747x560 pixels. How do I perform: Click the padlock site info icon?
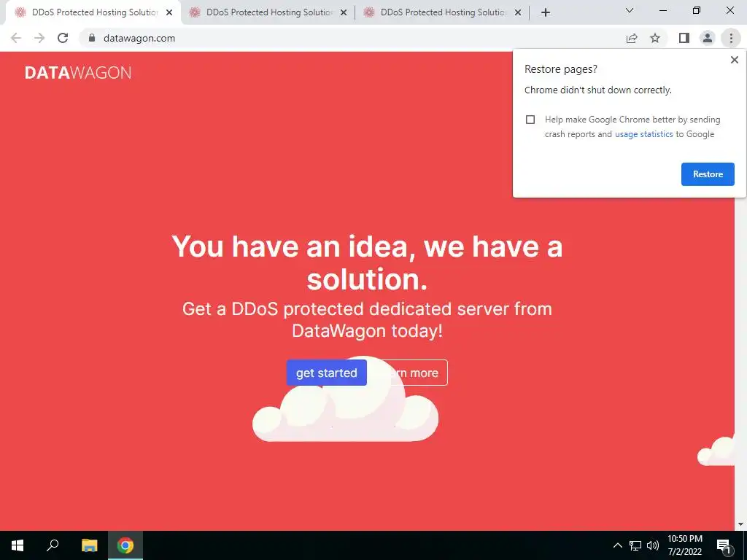click(92, 38)
